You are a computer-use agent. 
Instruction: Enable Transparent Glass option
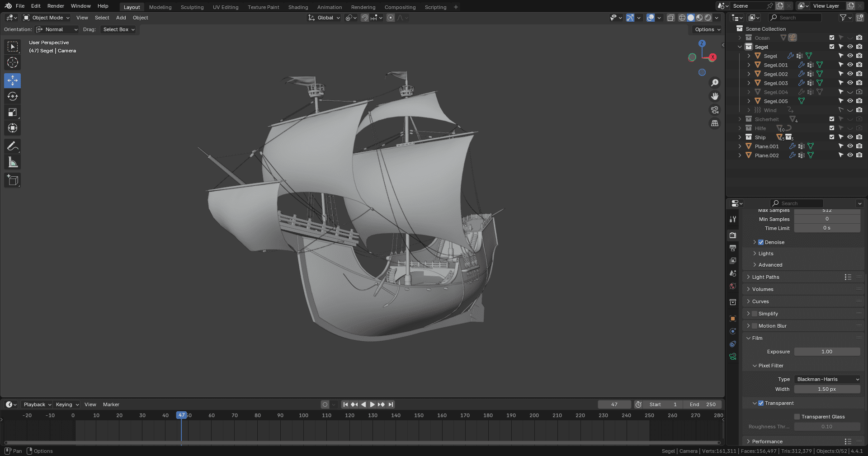click(x=797, y=417)
